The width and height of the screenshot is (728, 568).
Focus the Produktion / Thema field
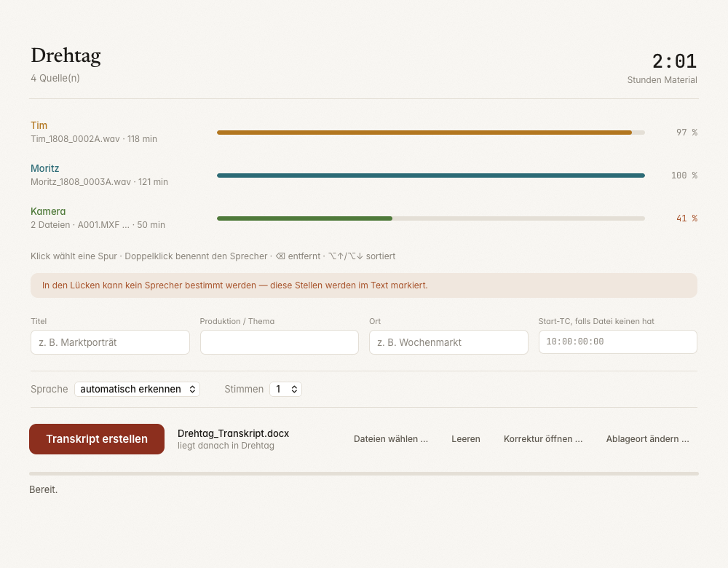coord(280,342)
